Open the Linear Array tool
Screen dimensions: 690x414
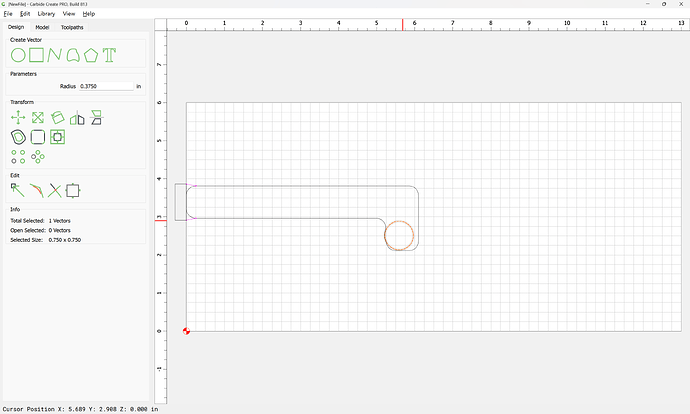18,157
